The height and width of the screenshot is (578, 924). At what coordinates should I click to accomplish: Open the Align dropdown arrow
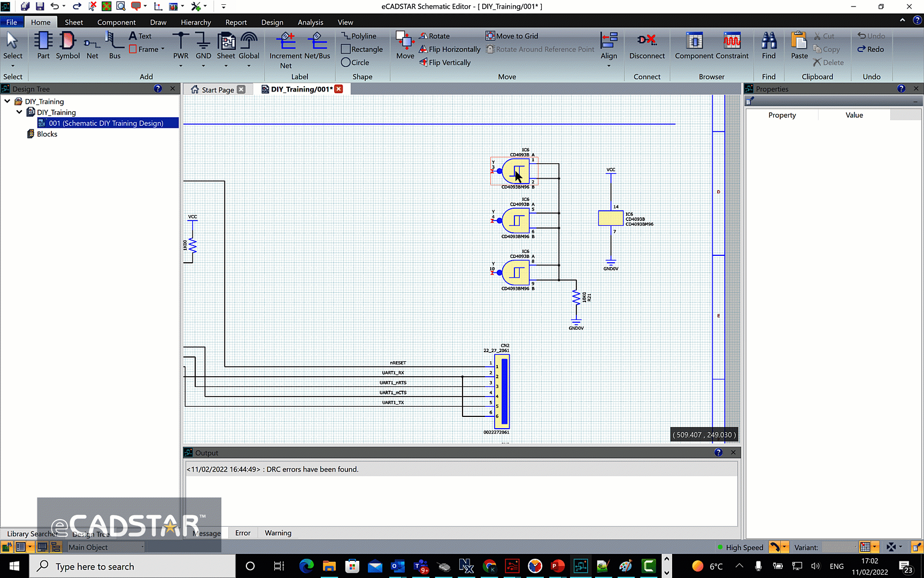coord(609,66)
